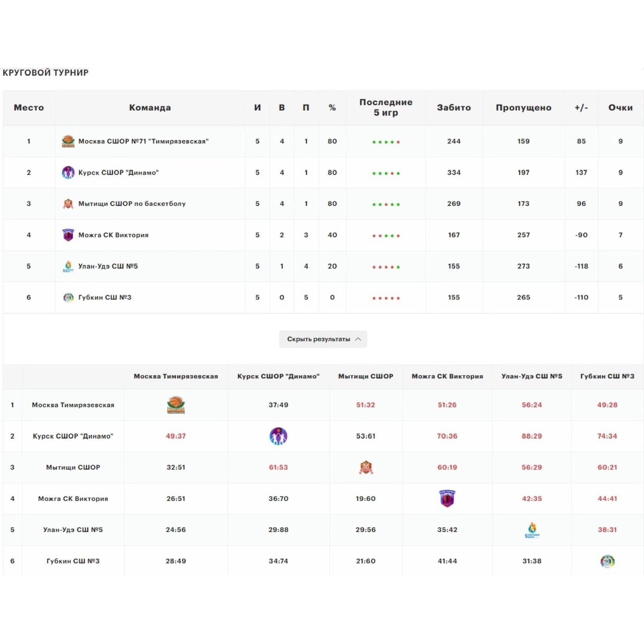
Task: Click difference value -118 for Ulan-Ude
Action: [x=581, y=266]
